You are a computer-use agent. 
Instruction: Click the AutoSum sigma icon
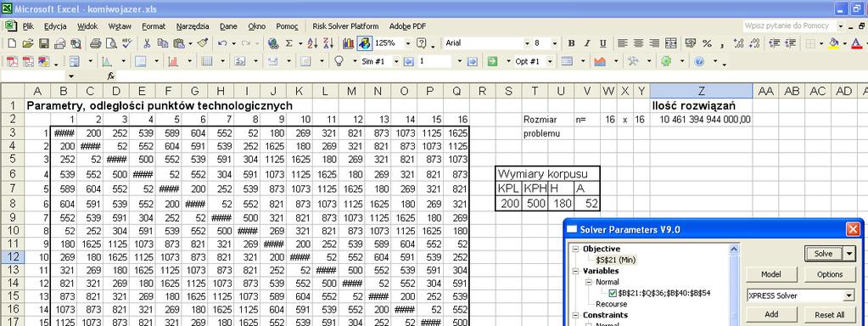coord(289,43)
